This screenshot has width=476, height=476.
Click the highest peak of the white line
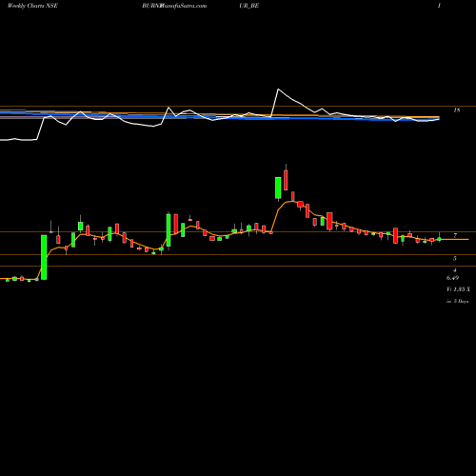point(278,89)
